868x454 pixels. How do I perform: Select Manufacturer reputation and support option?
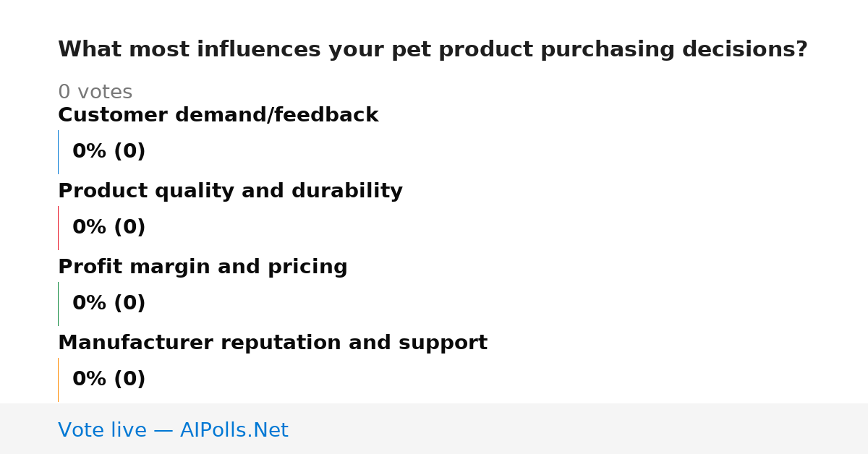pos(273,343)
